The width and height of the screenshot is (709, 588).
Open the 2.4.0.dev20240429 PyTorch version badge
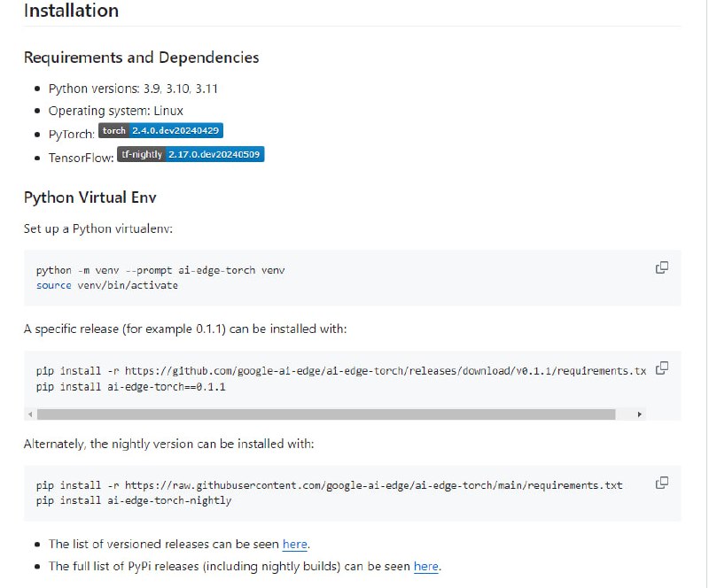(x=175, y=131)
